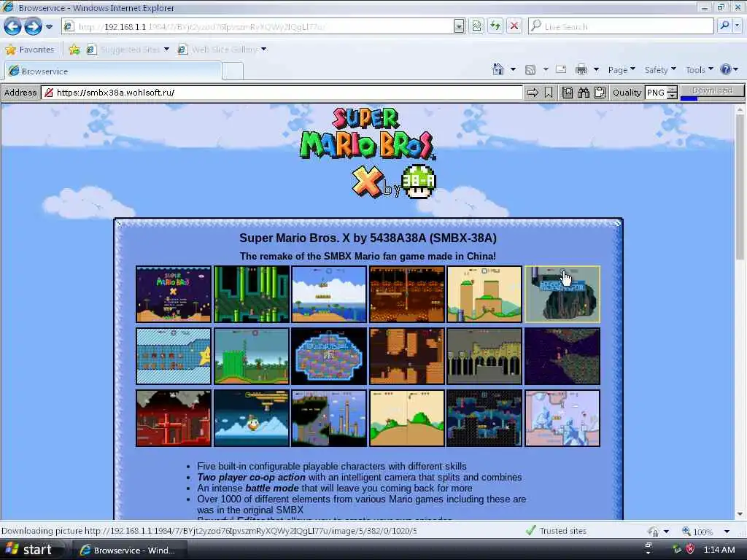The width and height of the screenshot is (747, 560).
Task: Click the insecure lock icon in Address
Action: pos(49,93)
